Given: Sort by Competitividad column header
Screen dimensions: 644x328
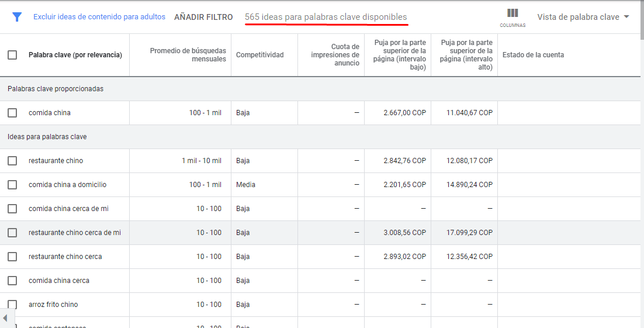Looking at the screenshot, I should click(259, 55).
